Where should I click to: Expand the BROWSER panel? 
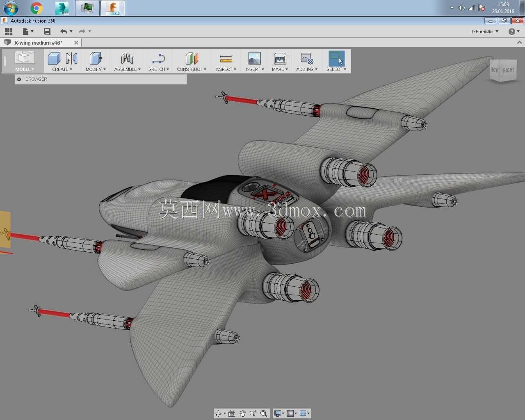(19, 79)
